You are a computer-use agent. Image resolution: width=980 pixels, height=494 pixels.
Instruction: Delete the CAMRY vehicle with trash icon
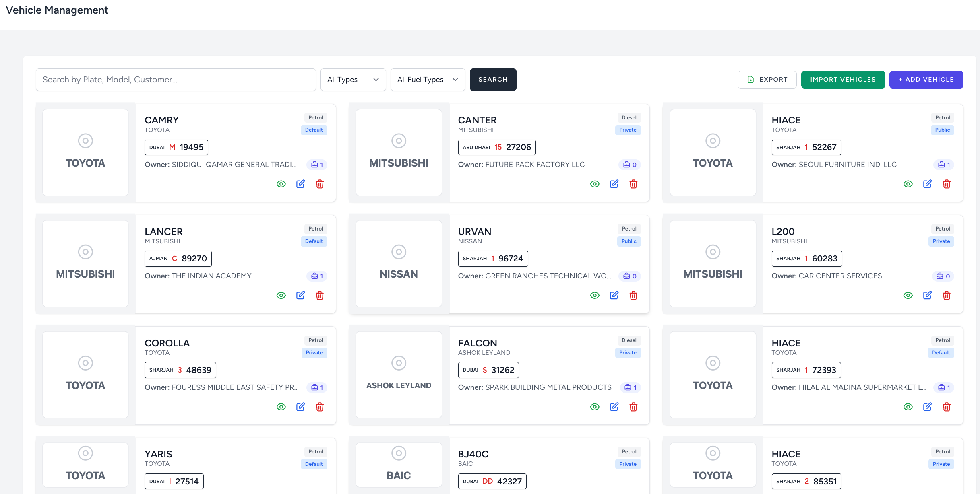pyautogui.click(x=320, y=184)
